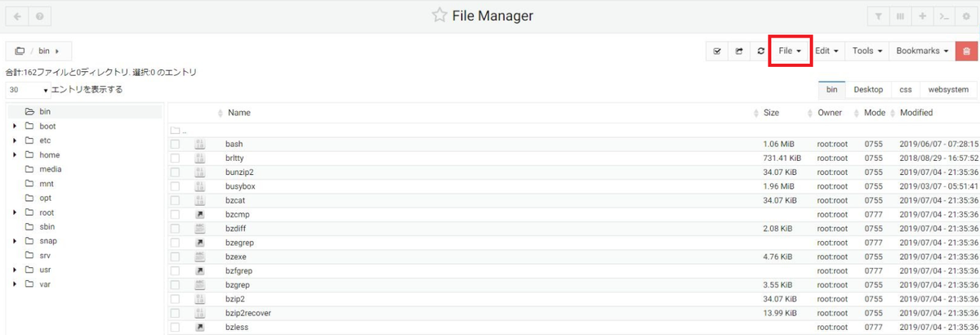Switch to the Desktop tab
Image resolution: width=980 pixels, height=335 pixels.
868,90
